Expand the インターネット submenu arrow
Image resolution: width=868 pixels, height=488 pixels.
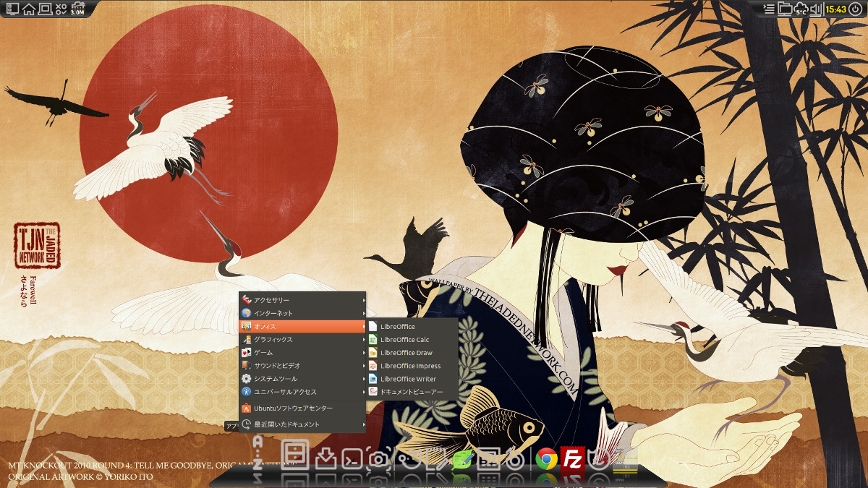[364, 313]
